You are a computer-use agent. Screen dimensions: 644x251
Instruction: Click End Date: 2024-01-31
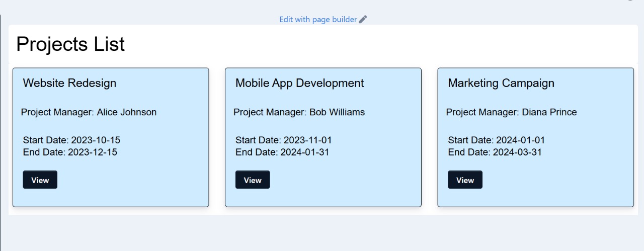282,152
